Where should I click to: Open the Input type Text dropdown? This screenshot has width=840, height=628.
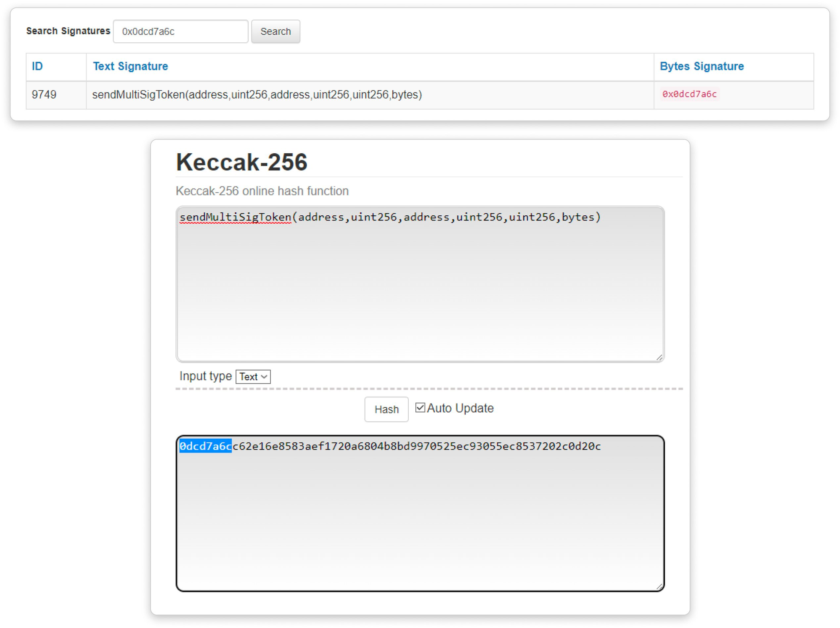253,377
